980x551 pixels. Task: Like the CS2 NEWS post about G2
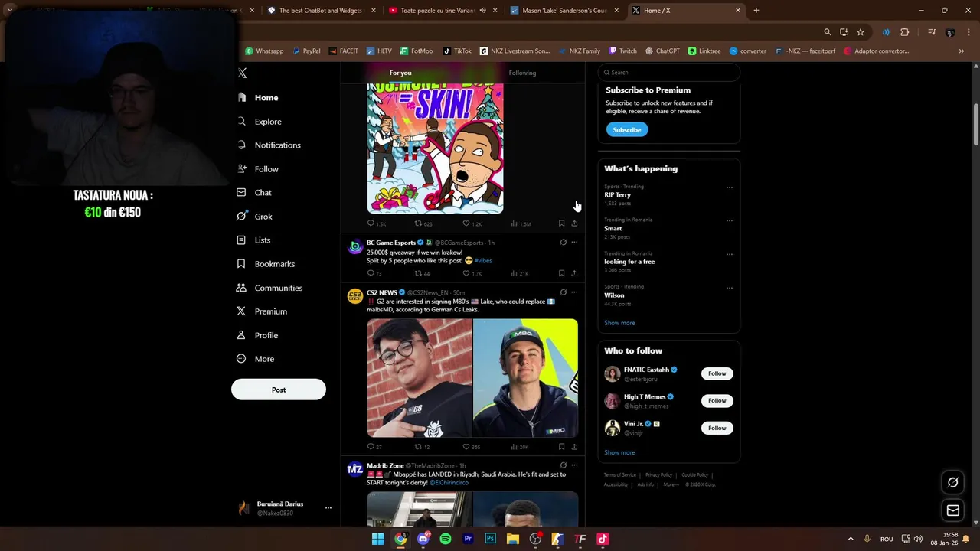[466, 447]
